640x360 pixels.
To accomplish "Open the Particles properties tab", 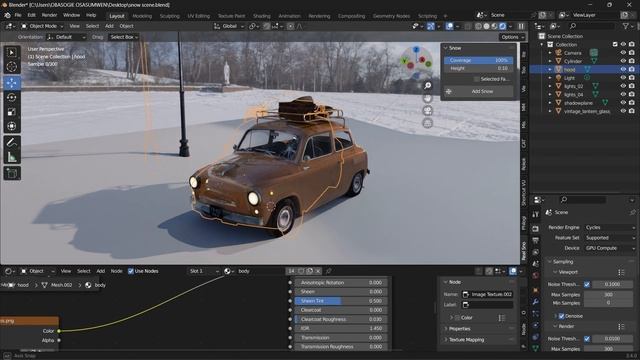I will click(536, 314).
